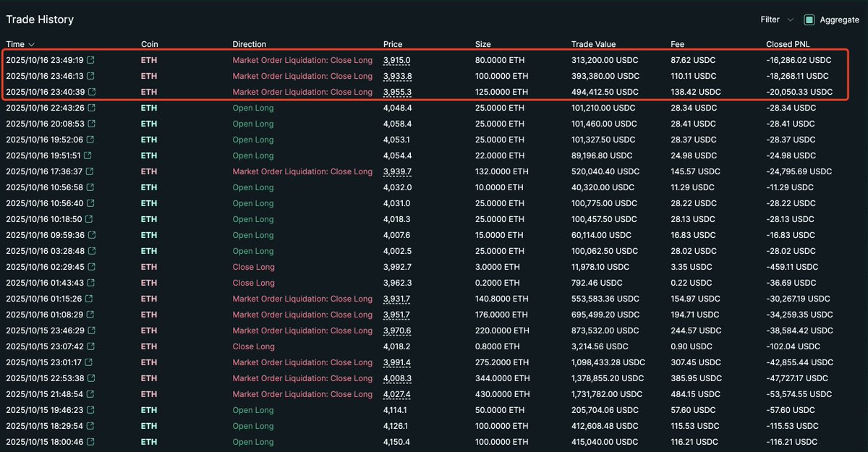Open explorer link icon for 22:43:26 trade
This screenshot has height=452, width=868.
click(90, 108)
